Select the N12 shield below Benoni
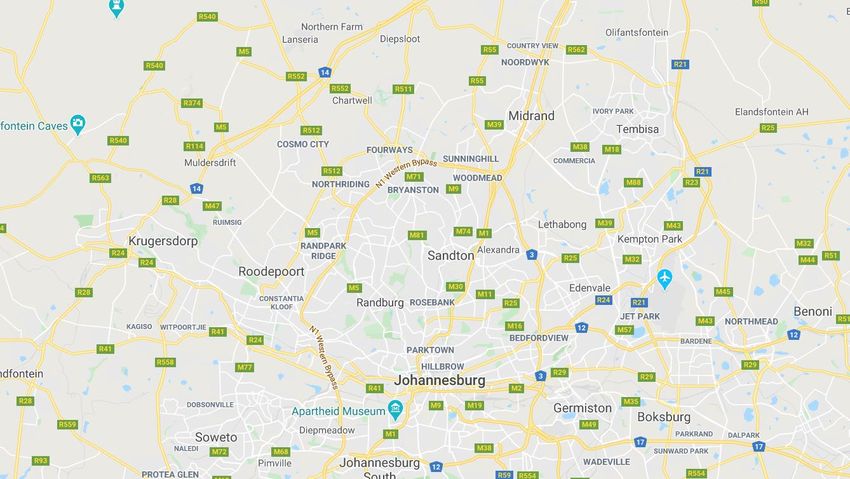The image size is (850, 479). (x=794, y=334)
